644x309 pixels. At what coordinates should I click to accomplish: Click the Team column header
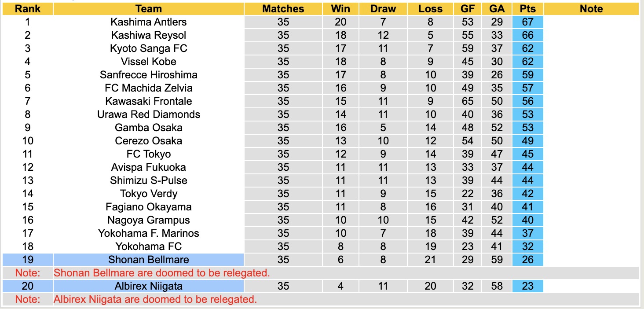tap(149, 9)
